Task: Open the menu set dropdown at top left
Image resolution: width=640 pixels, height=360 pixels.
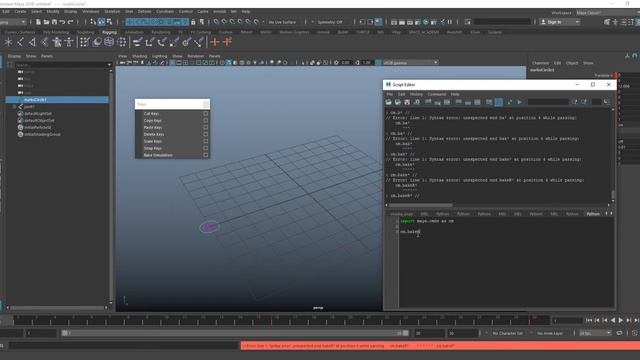Action: [x=13, y=22]
